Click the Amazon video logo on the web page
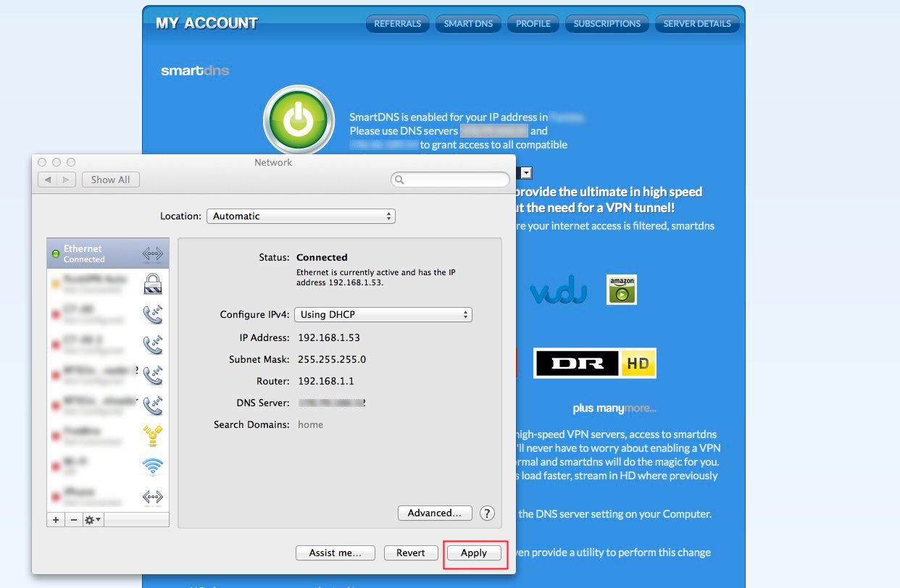The width and height of the screenshot is (900, 588). [x=622, y=289]
